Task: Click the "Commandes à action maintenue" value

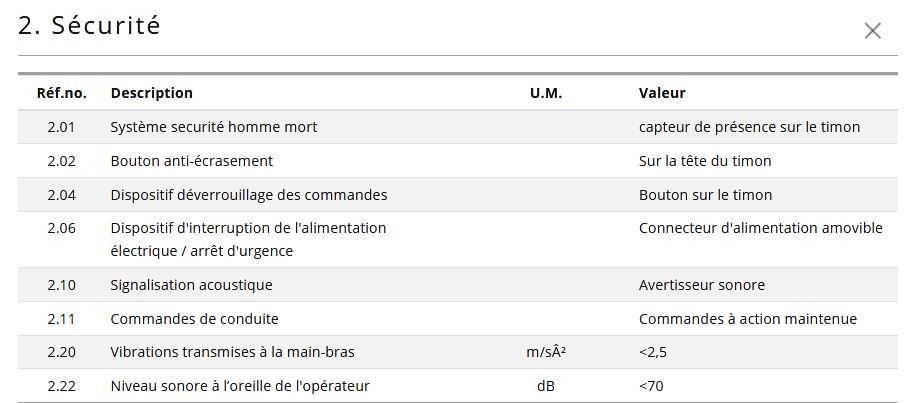Action: pos(748,319)
